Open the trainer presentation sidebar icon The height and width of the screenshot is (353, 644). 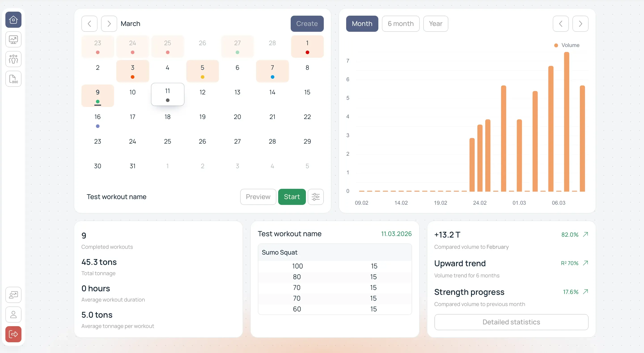pos(13,295)
